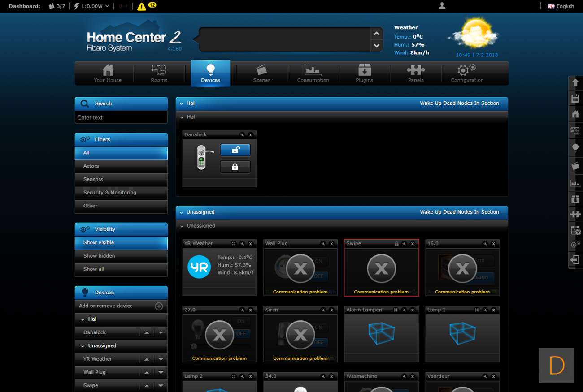Screen dimensions: 583x392
Task: Move Danalock down in the sidebar list
Action: click(x=161, y=332)
